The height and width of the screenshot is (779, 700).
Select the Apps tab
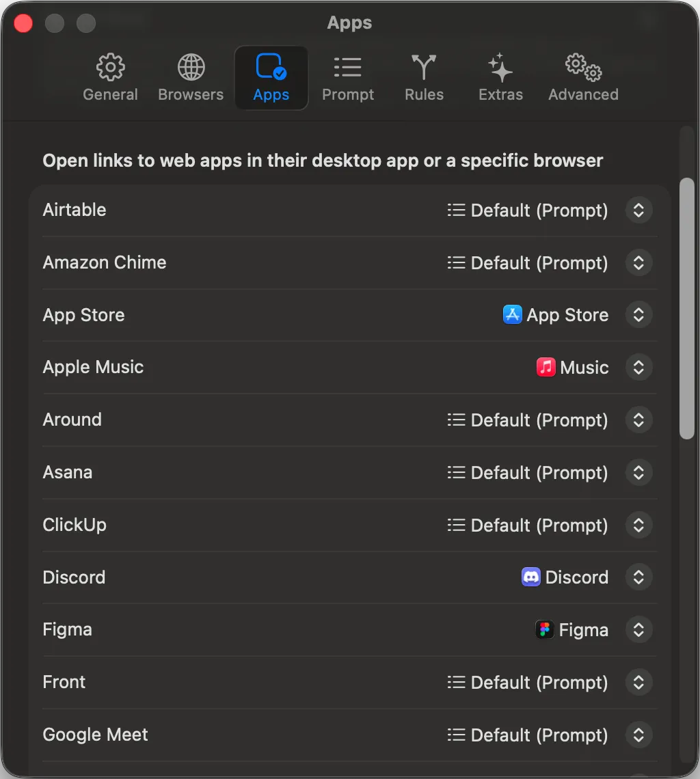(271, 77)
